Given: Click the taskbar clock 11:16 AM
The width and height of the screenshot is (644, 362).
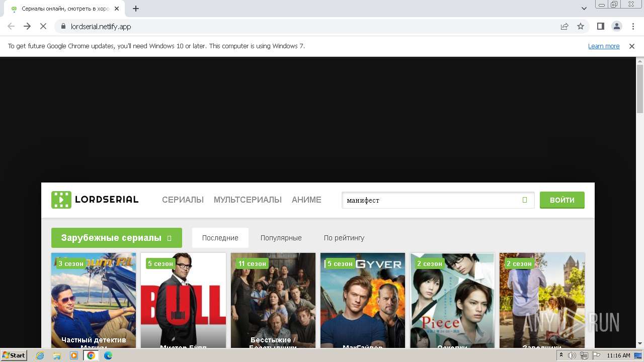Looking at the screenshot, I should click(618, 355).
